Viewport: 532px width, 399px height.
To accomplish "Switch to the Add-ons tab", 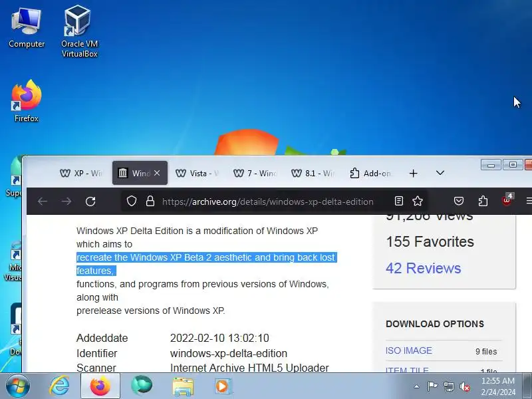I will (370, 174).
